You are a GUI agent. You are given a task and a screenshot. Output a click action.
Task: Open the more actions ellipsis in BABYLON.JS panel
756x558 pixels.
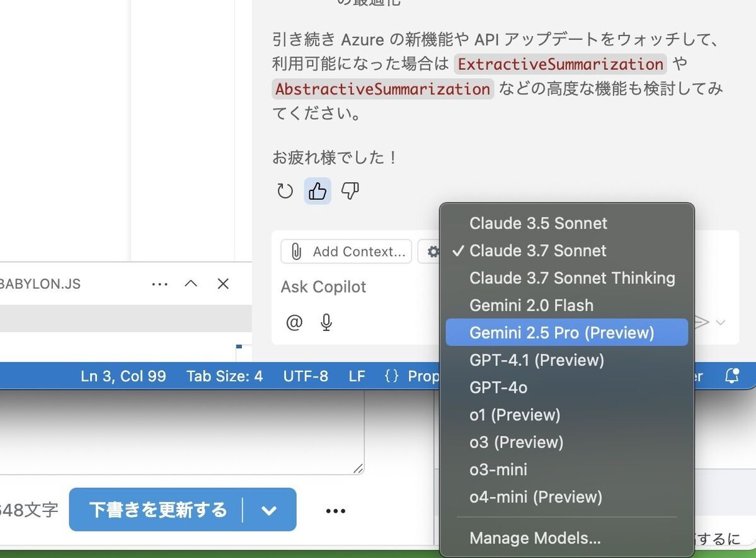point(160,284)
